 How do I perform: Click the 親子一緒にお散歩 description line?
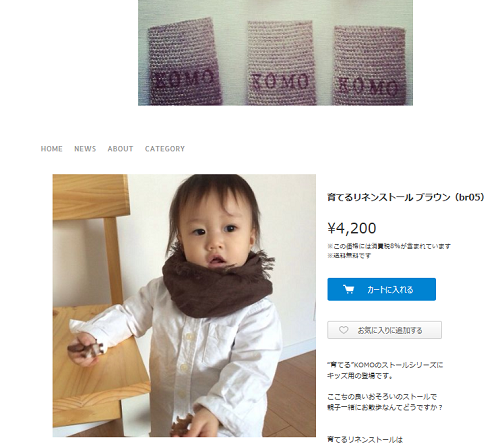pos(385,407)
